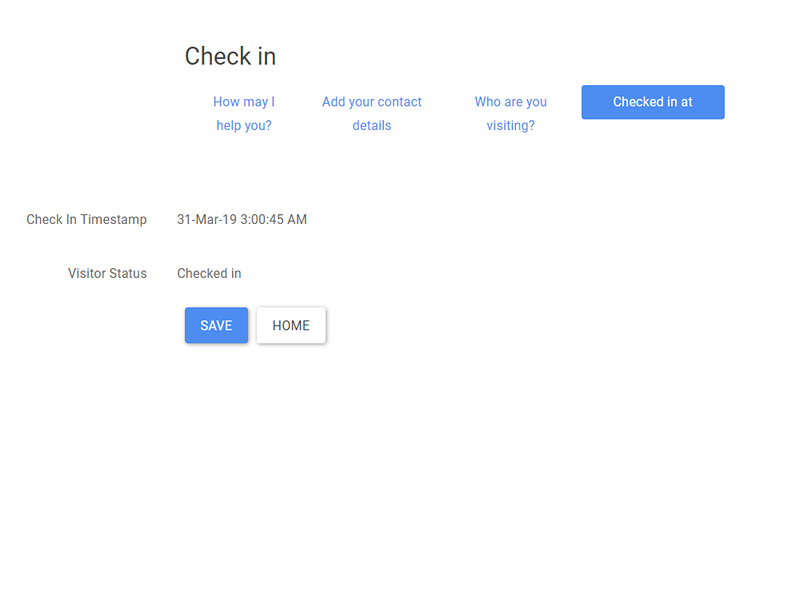Viewport: 800px width, 600px height.
Task: Click the 'Check in' page heading
Action: pos(230,57)
